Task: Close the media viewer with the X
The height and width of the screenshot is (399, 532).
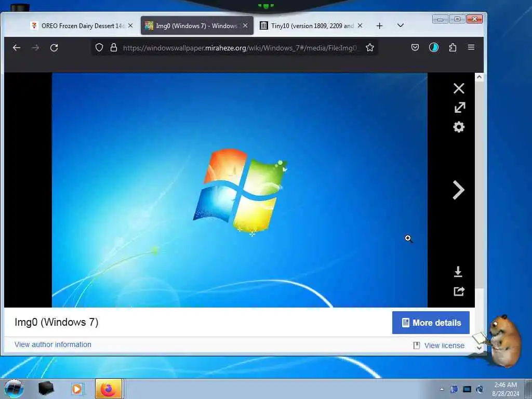Action: (459, 88)
